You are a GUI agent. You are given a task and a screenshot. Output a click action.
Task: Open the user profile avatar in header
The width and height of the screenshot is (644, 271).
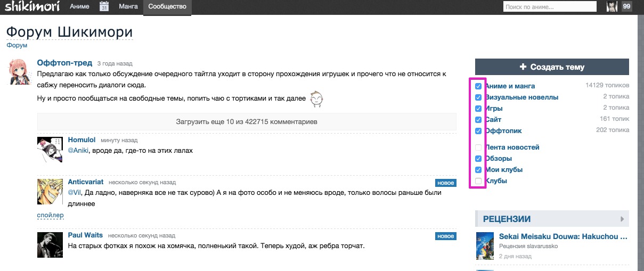pyautogui.click(x=613, y=7)
